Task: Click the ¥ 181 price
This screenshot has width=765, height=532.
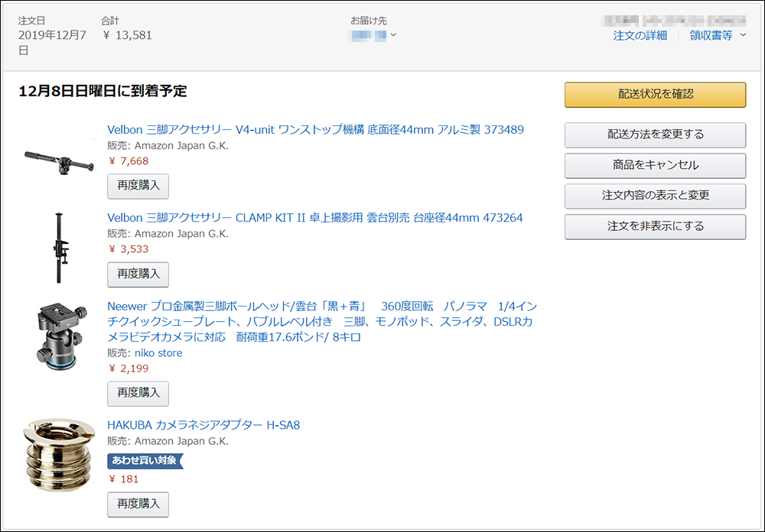Action: (123, 479)
